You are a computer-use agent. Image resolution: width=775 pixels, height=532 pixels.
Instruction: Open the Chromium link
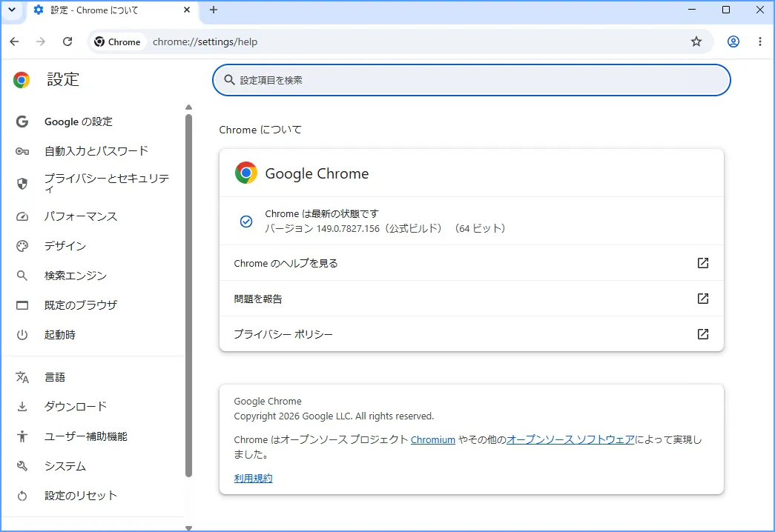click(433, 439)
